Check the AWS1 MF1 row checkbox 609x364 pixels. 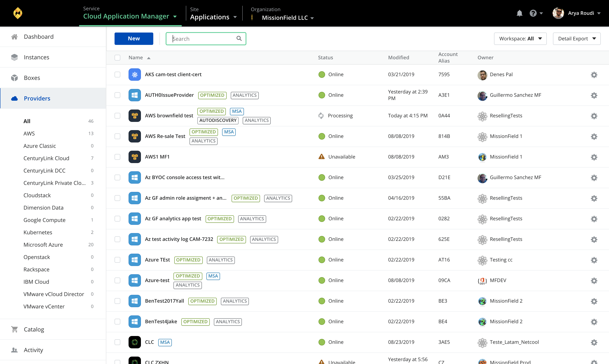(117, 157)
